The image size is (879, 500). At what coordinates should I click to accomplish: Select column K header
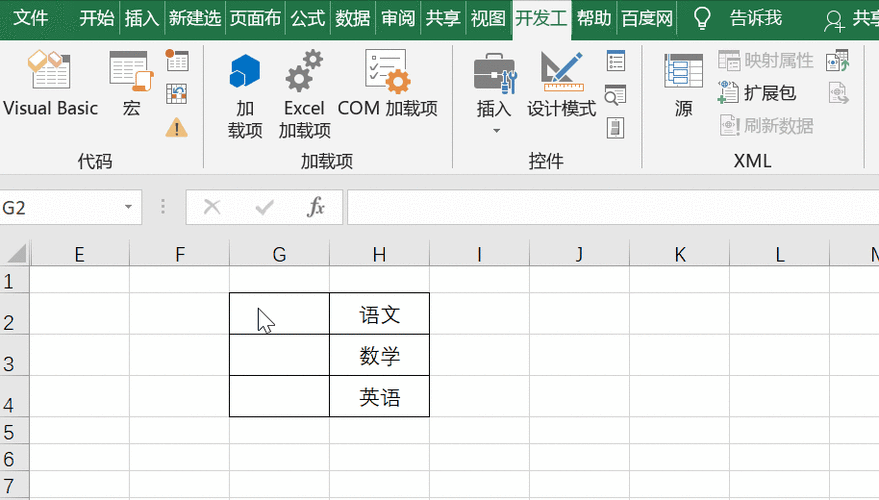click(x=679, y=254)
